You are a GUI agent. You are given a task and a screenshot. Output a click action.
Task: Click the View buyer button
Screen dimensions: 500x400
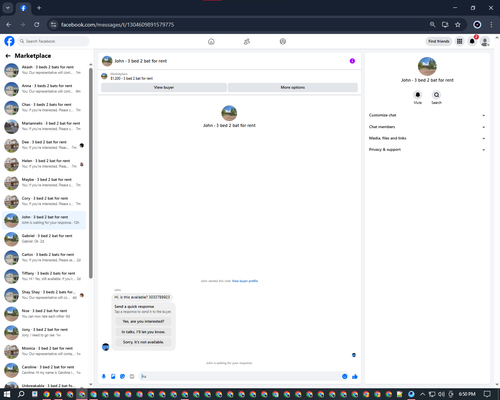(164, 87)
